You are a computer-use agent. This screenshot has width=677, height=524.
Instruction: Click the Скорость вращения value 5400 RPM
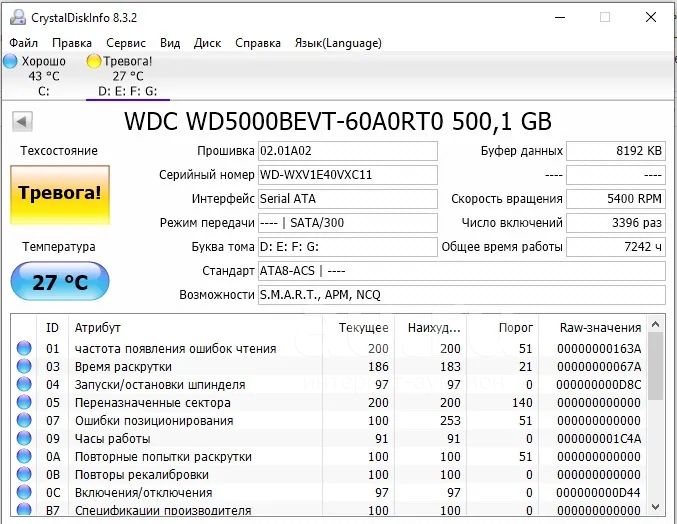[616, 199]
